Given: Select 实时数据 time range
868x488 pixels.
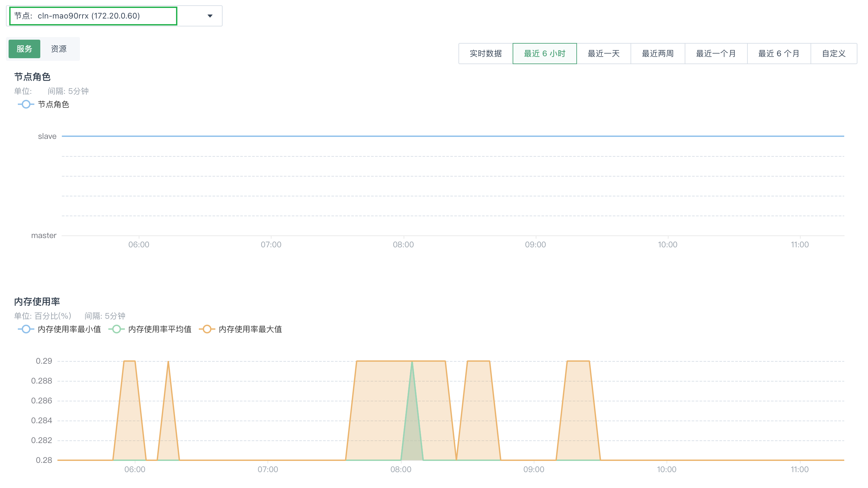Looking at the screenshot, I should pyautogui.click(x=486, y=54).
